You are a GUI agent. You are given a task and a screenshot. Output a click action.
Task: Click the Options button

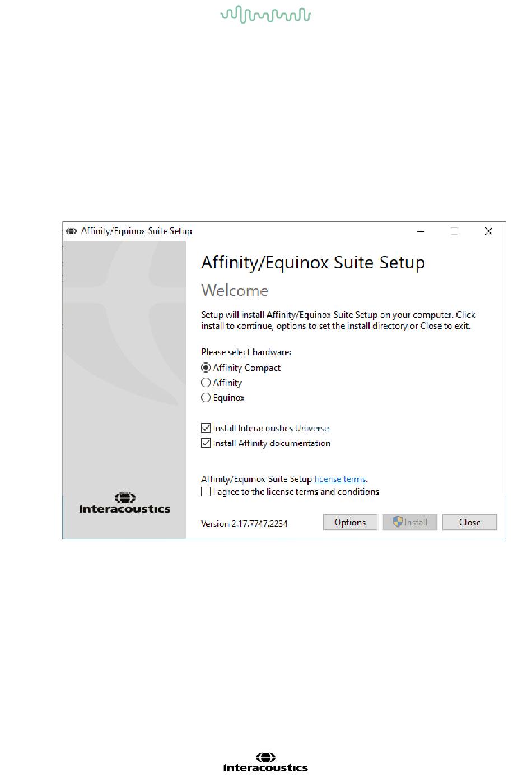[350, 522]
